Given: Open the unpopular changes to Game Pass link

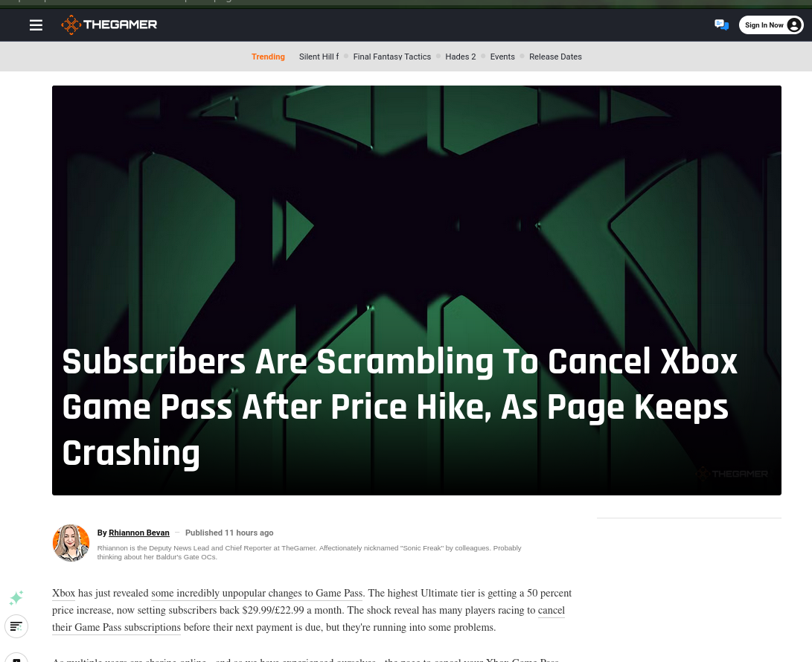Looking at the screenshot, I should pos(258,593).
